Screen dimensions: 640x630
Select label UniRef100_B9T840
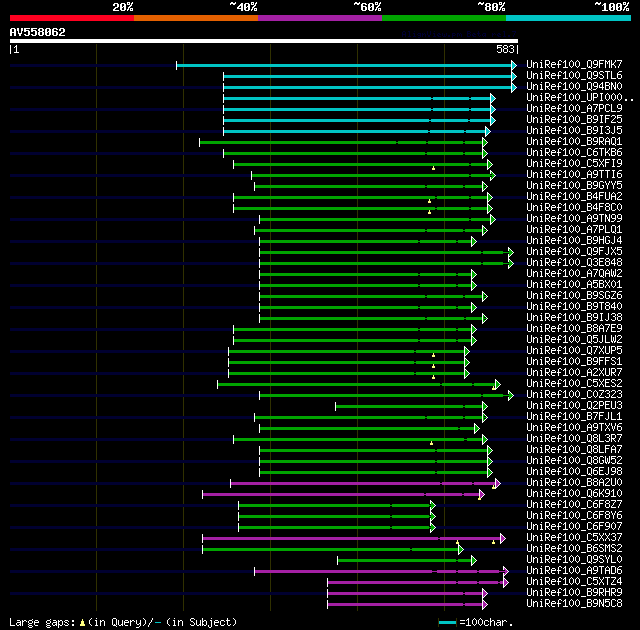pos(574,306)
